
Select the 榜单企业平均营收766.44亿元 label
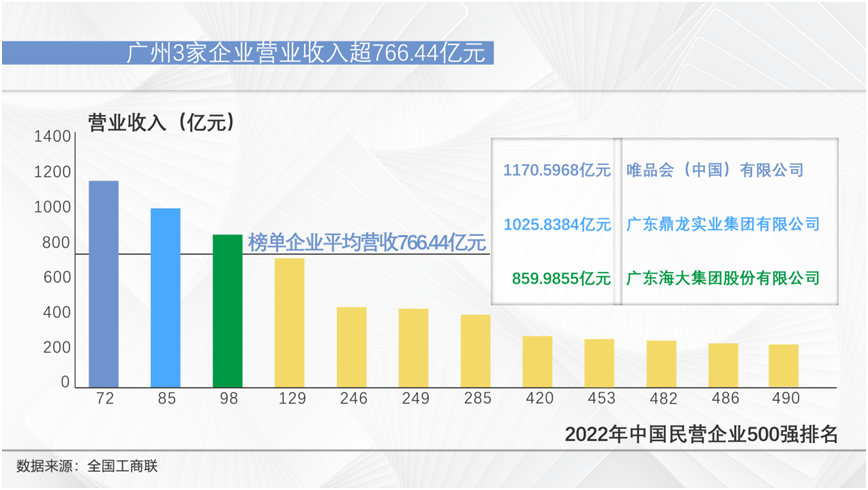366,243
